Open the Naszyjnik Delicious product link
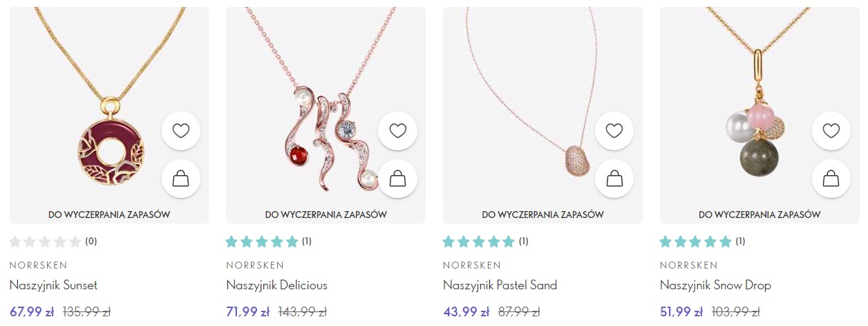The image size is (868, 326). point(276,285)
